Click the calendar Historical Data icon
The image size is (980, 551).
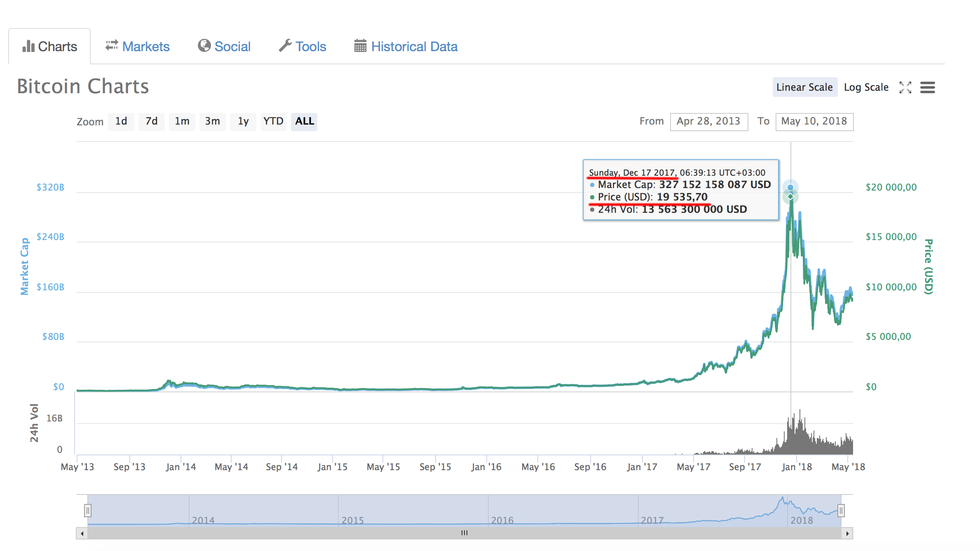pos(360,46)
